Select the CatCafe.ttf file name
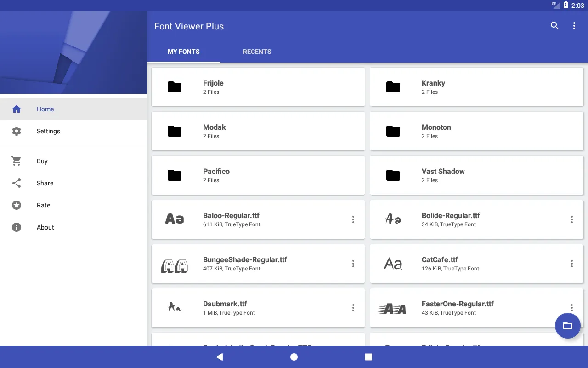588x368 pixels. (440, 259)
